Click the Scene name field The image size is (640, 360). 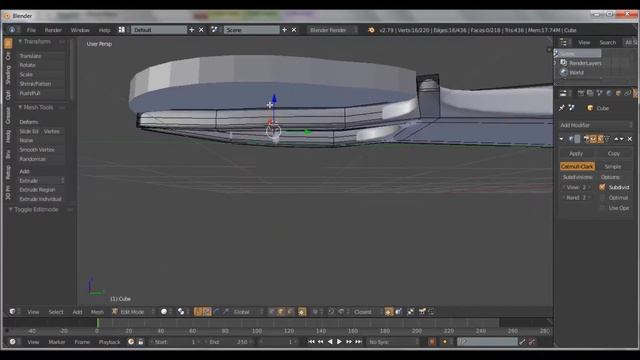tap(251, 30)
